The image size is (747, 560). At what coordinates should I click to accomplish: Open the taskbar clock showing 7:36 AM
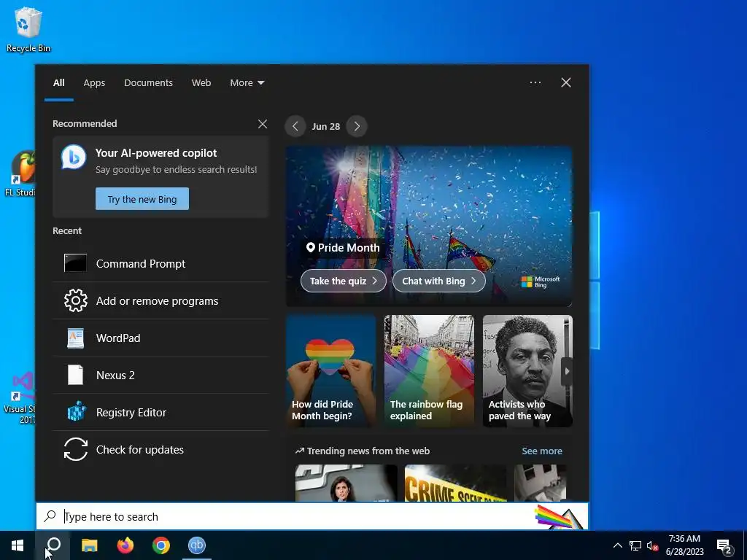point(684,545)
